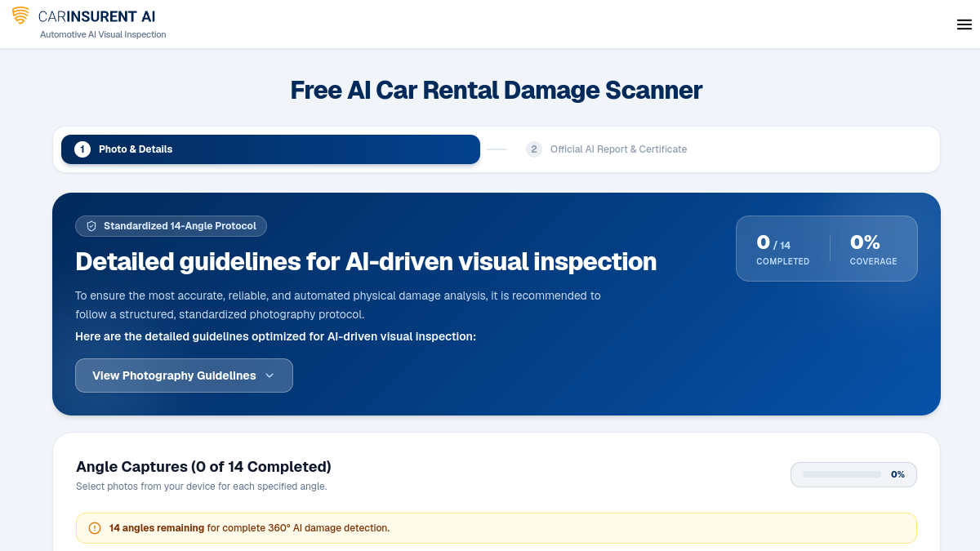The height and width of the screenshot is (551, 980).
Task: Click the Free AI Car Rental Damage Scanner title
Action: (x=497, y=90)
